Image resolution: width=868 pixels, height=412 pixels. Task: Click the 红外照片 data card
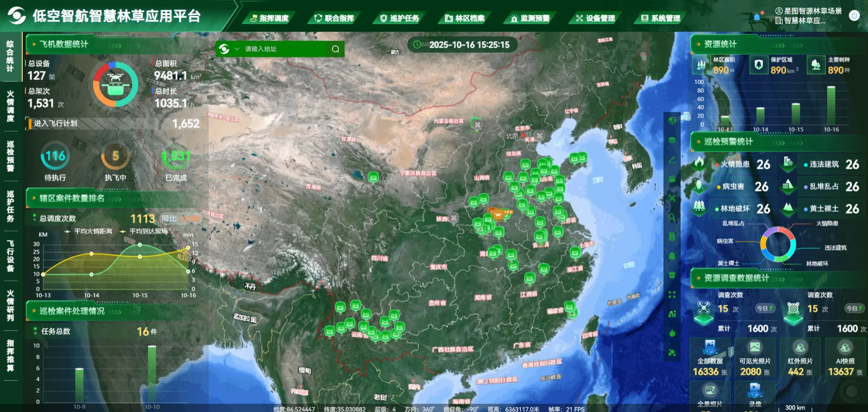(x=800, y=358)
